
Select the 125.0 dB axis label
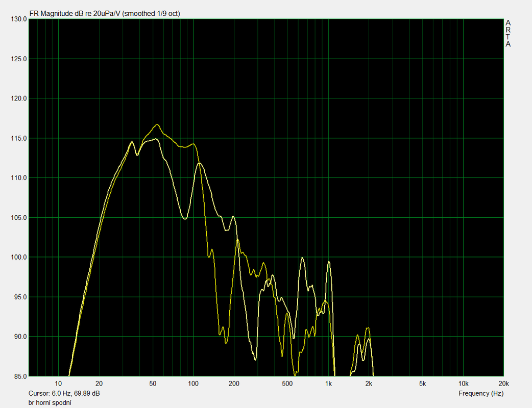(19, 59)
